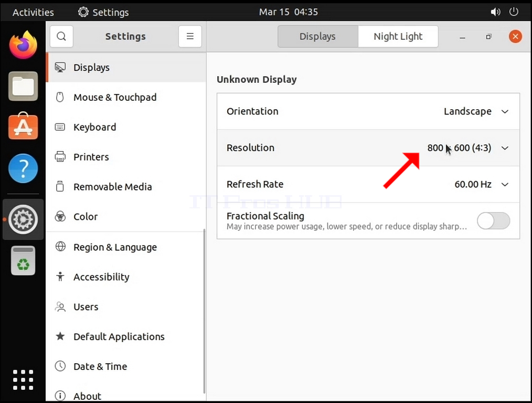The height and width of the screenshot is (403, 532).
Task: Click the Users sidebar icon
Action: [60, 306]
